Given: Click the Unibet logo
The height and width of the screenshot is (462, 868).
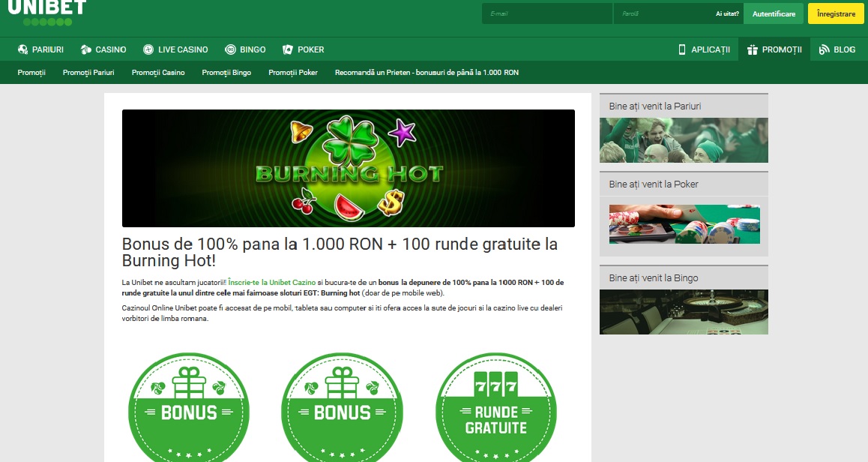Looking at the screenshot, I should [x=47, y=13].
